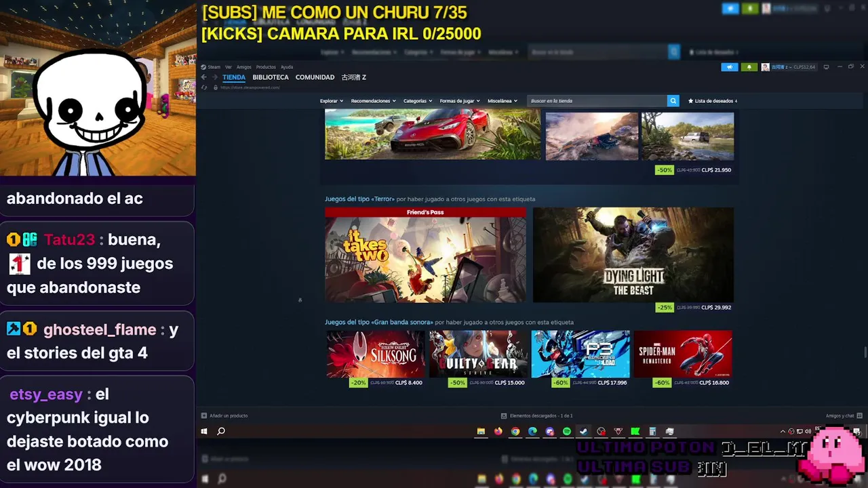868x488 pixels.
Task: Open the Dying Light The Beast card
Action: pyautogui.click(x=633, y=255)
